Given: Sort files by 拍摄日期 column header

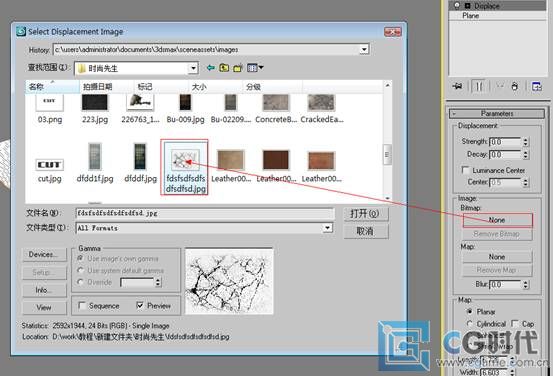Looking at the screenshot, I should tap(107, 86).
